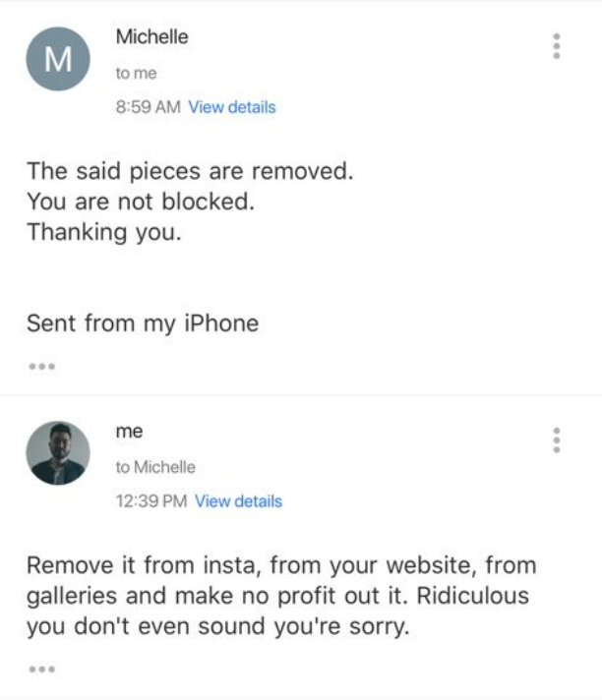The image size is (602, 700).
Task: Click "View details" next to 12:39 PM
Action: (x=238, y=501)
